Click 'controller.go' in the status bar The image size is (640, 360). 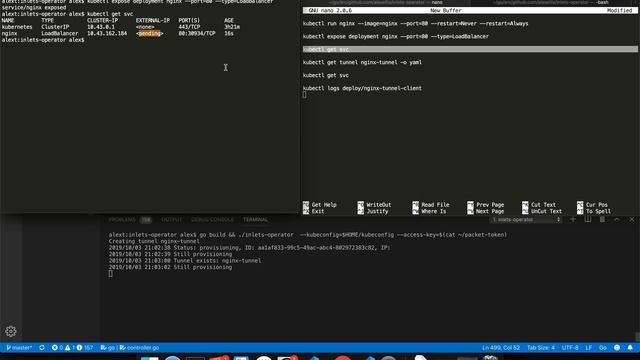coord(140,348)
